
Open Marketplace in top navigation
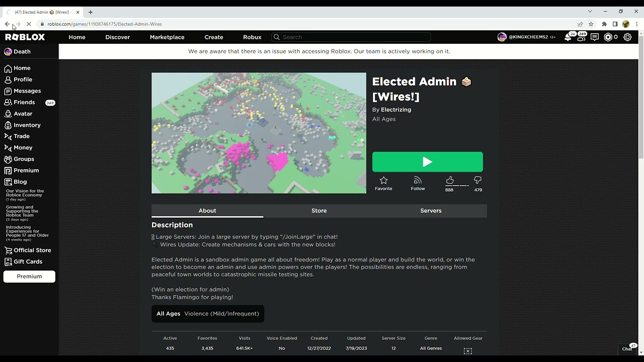click(x=167, y=37)
